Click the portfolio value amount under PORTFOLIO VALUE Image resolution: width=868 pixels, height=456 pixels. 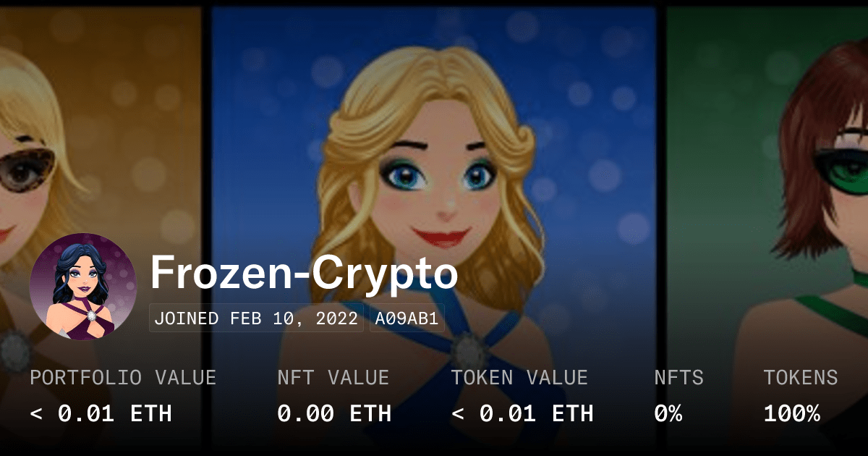(x=101, y=413)
